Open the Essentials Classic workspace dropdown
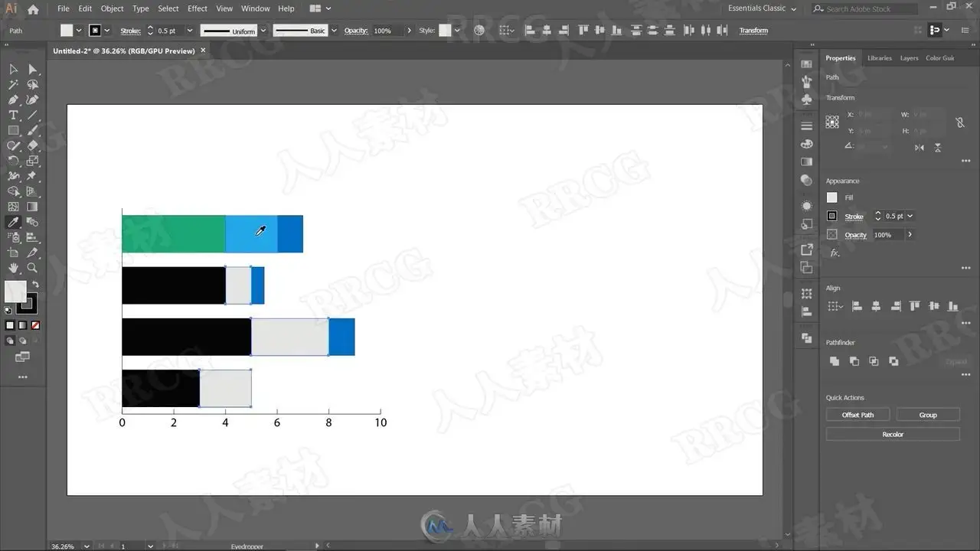Image resolution: width=980 pixels, height=551 pixels. pos(763,8)
